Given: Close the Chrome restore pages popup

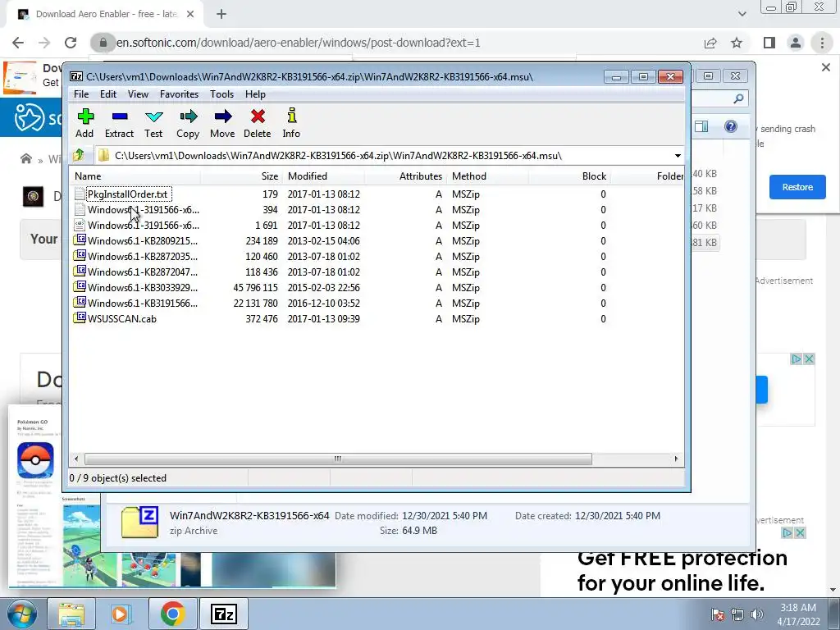Looking at the screenshot, I should coord(826,67).
